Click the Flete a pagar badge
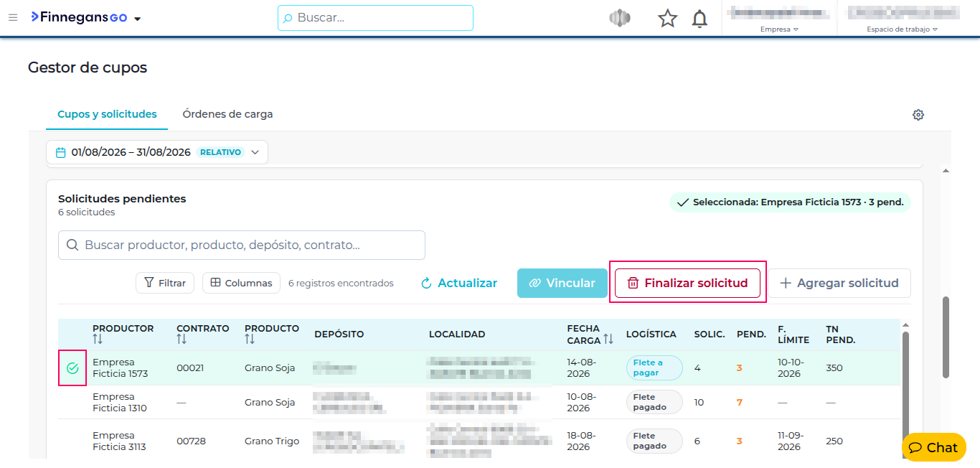The image size is (980, 468). (654, 368)
